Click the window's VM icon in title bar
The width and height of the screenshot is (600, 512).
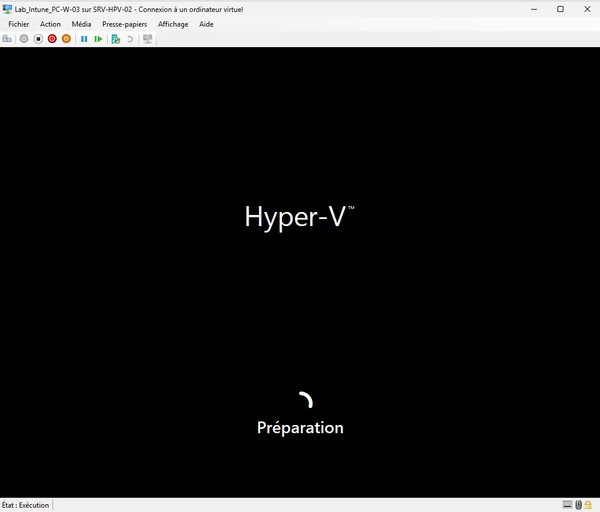[7, 9]
